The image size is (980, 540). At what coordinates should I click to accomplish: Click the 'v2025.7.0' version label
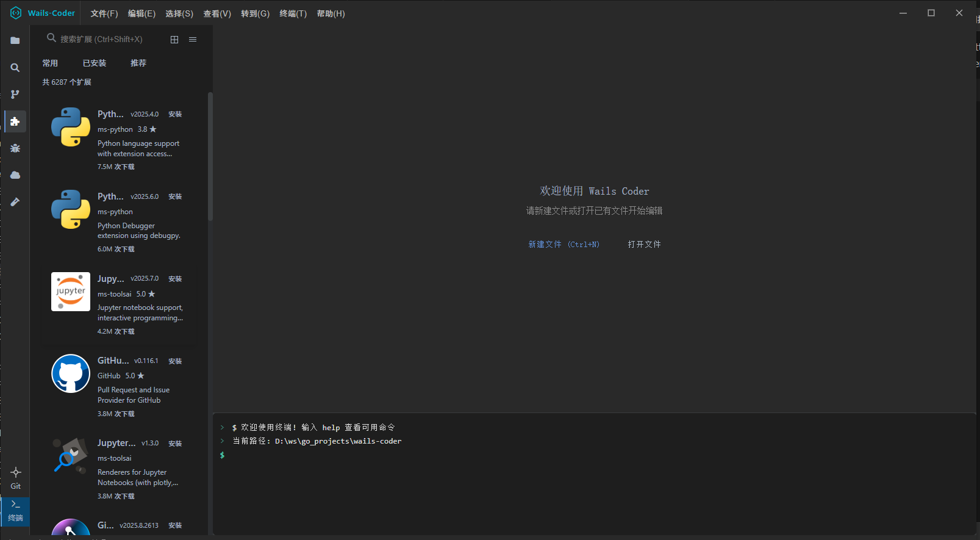(145, 279)
